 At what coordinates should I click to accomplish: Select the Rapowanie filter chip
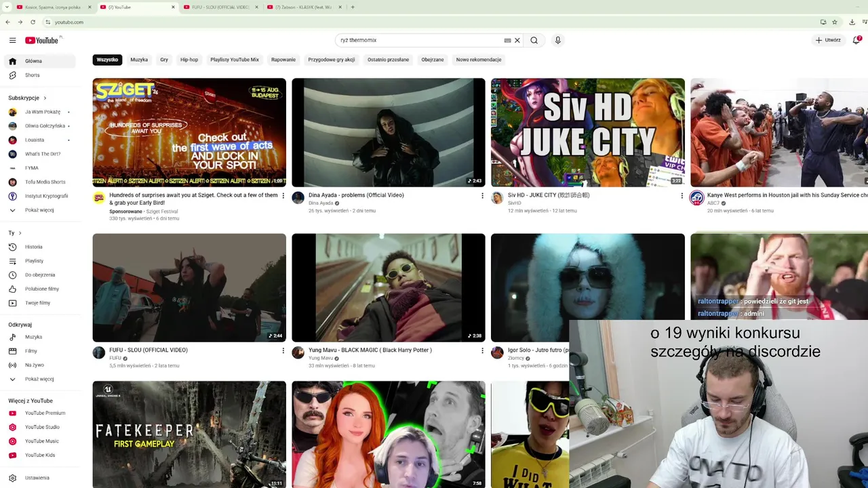pos(283,60)
